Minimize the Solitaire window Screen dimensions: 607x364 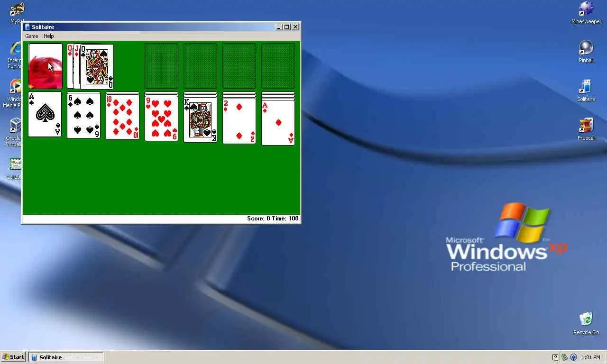tap(278, 27)
